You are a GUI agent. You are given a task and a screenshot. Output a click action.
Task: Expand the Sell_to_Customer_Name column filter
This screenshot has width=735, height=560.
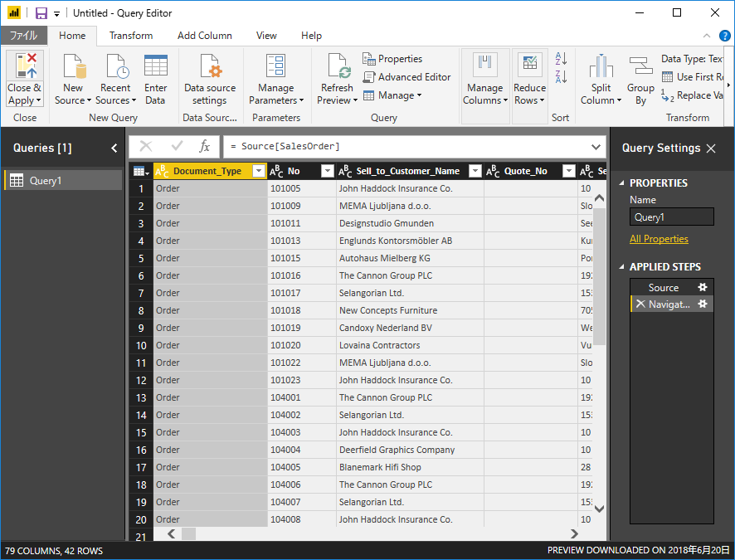pyautogui.click(x=475, y=171)
